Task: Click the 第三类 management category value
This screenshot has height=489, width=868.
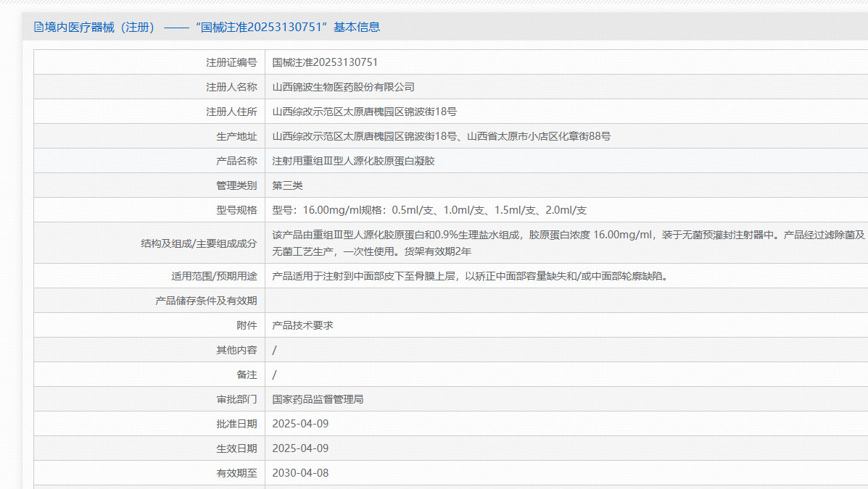Action: pos(287,185)
